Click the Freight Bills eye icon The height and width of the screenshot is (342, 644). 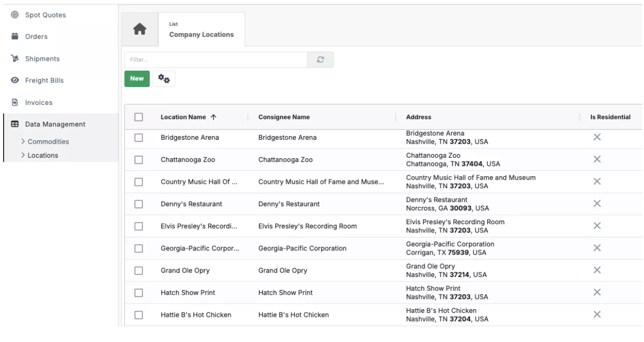pos(15,81)
